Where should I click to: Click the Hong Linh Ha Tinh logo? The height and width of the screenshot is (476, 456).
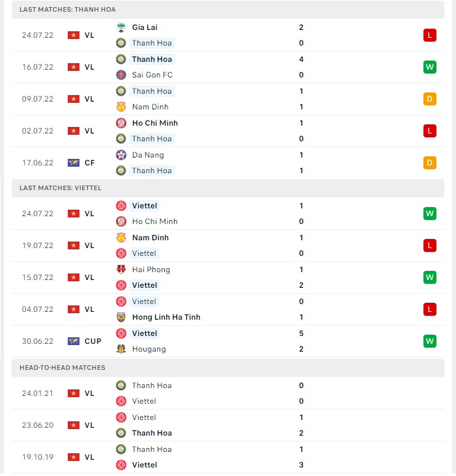pyautogui.click(x=121, y=317)
